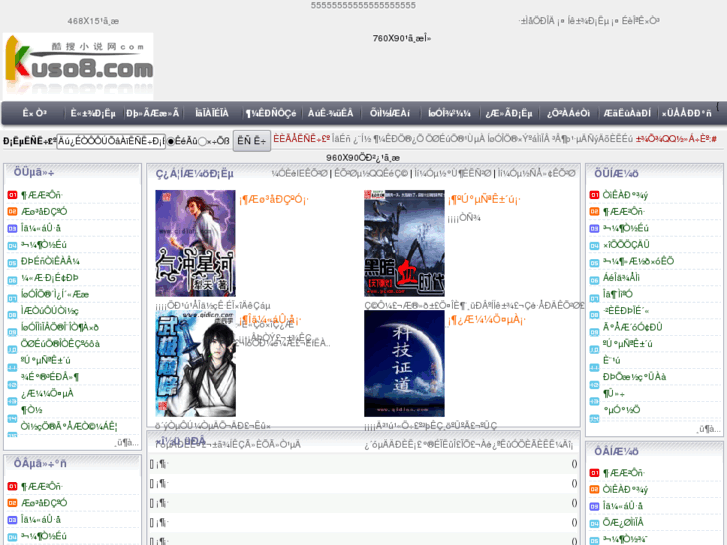Open ÒìÊÀÐ°¾ý in ÔÂÍÆ¼ö list
Viewport: 727px width, 545px height.
point(625,489)
